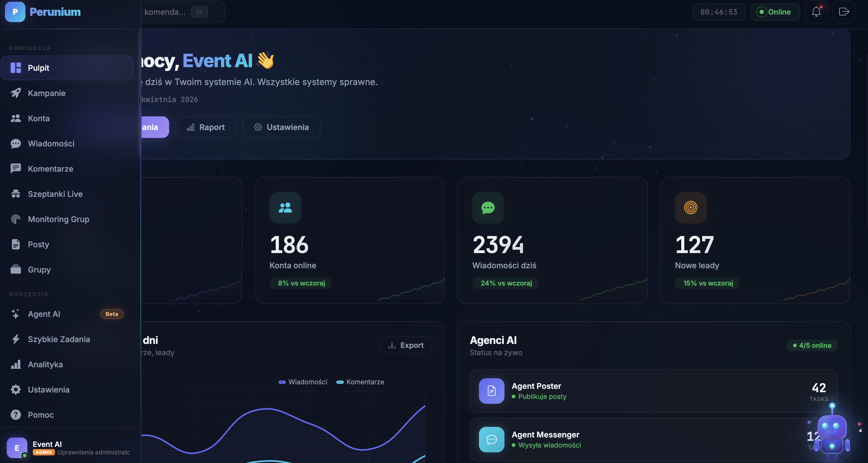The image size is (868, 463).
Task: Select the Posty document icon
Action: tap(16, 244)
